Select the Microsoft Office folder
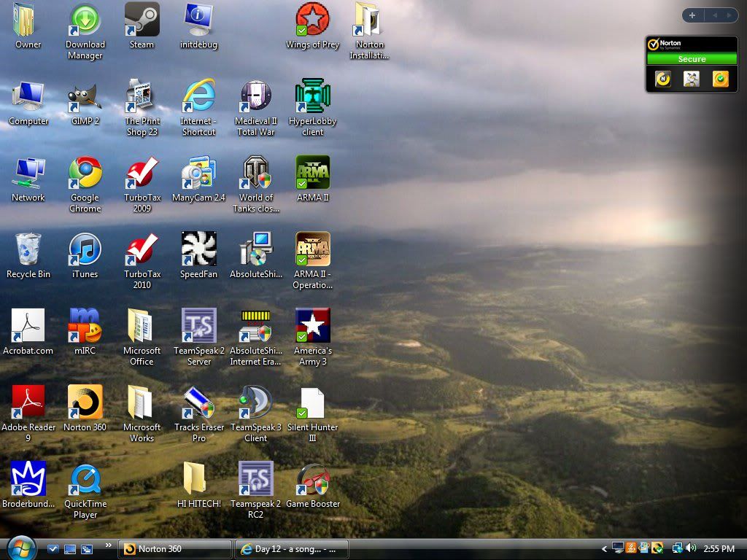The image size is (747, 560). pyautogui.click(x=139, y=325)
